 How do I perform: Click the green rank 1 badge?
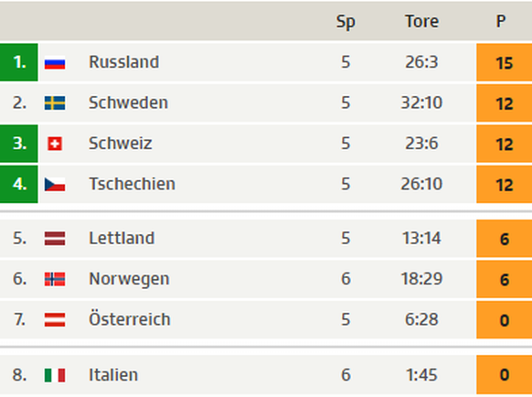click(x=19, y=62)
